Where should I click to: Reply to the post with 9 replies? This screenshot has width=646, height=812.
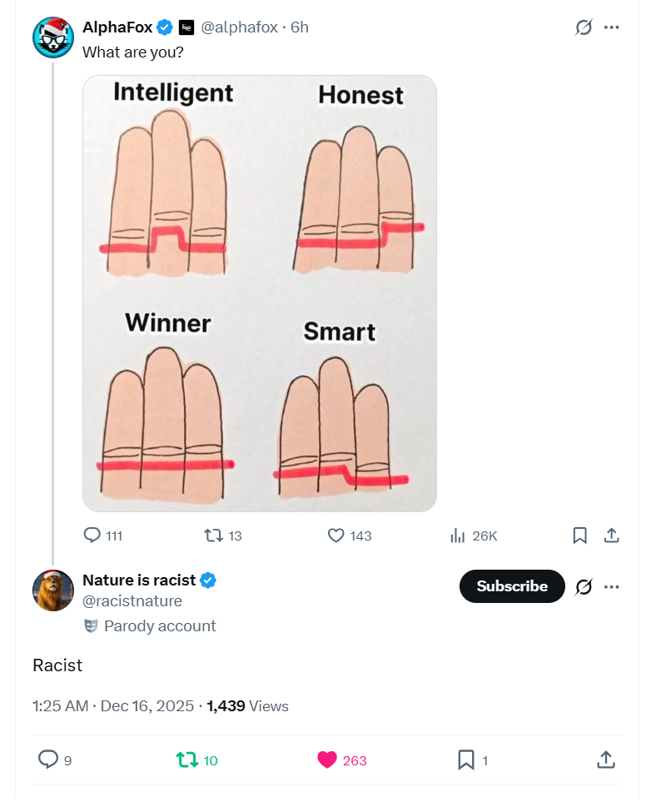click(x=49, y=760)
